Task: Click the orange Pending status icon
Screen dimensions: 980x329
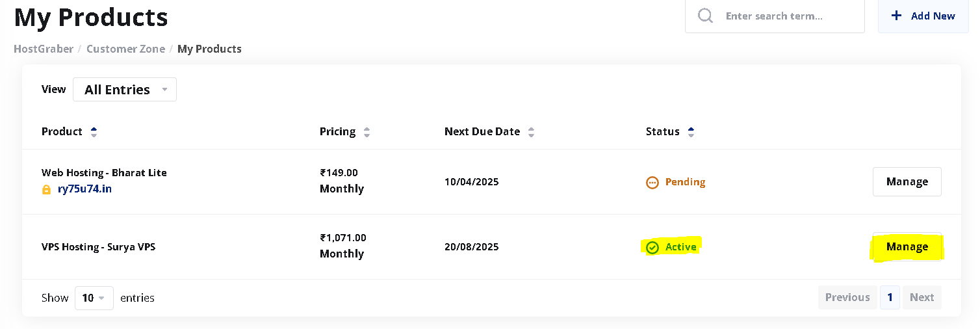Action: (652, 183)
